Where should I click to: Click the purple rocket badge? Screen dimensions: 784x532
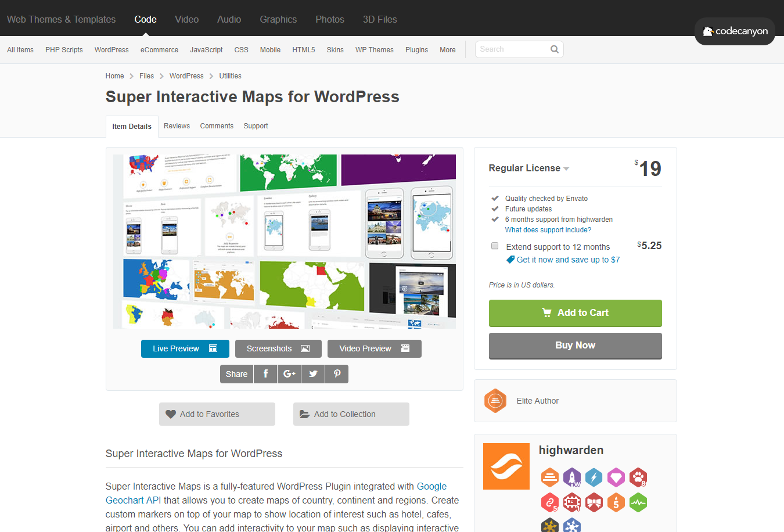coord(572,477)
